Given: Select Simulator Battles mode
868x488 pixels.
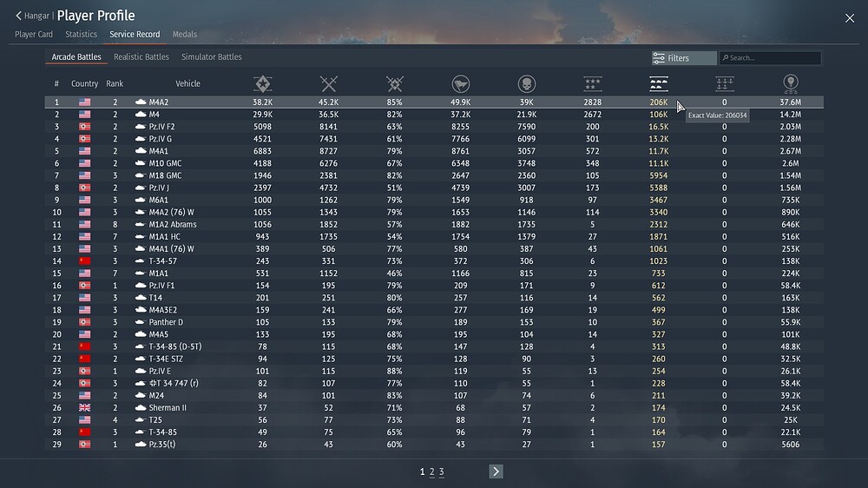Looking at the screenshot, I should click(212, 57).
